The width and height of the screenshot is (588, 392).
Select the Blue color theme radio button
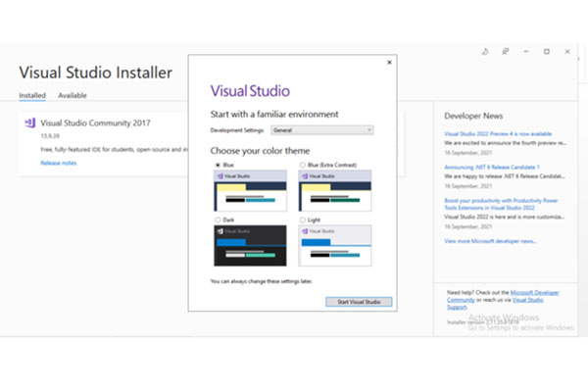[x=217, y=166]
